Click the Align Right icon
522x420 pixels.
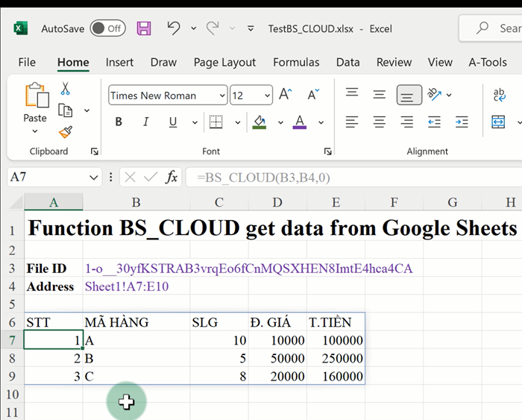406,122
